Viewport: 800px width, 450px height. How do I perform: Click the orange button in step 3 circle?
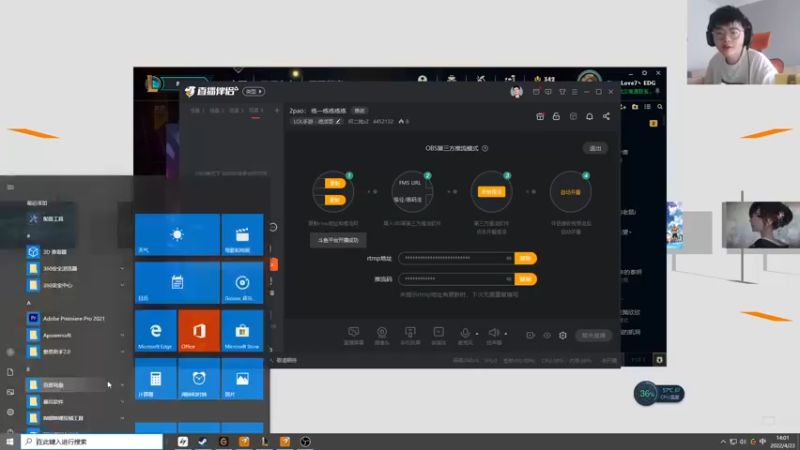[491, 192]
